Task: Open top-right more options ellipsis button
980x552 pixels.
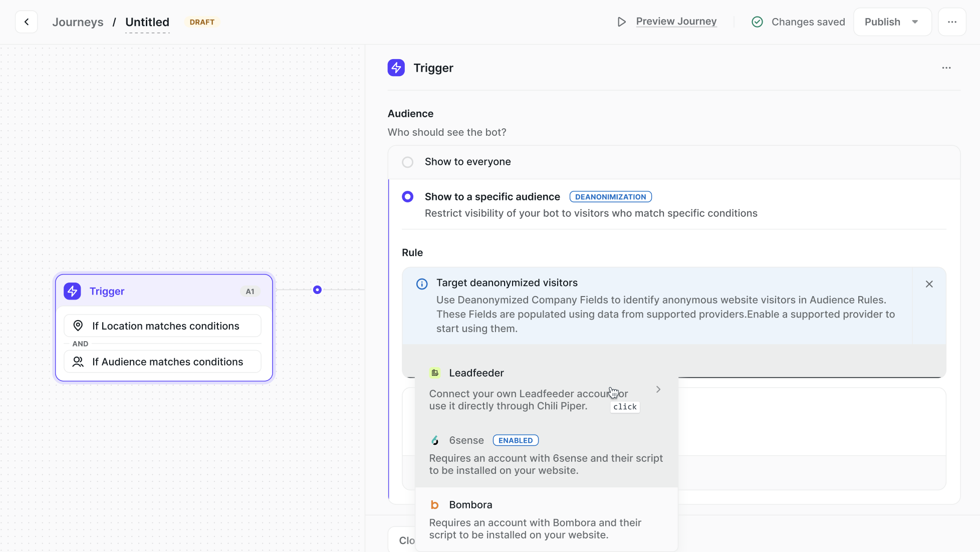Action: tap(952, 22)
